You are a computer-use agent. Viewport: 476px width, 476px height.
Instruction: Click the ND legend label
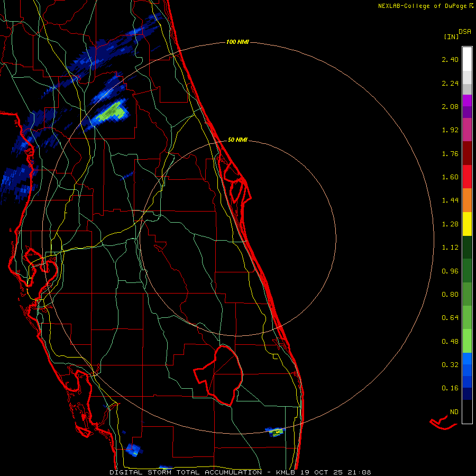click(x=454, y=412)
